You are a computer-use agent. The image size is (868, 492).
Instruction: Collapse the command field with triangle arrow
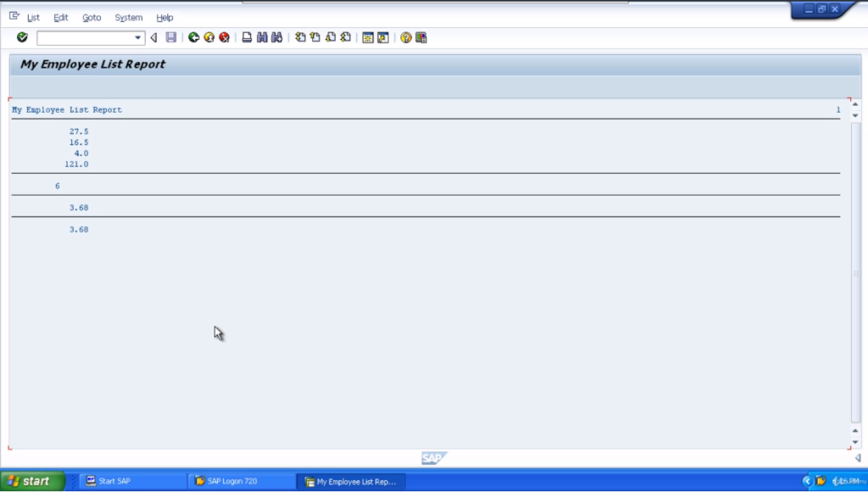click(154, 37)
